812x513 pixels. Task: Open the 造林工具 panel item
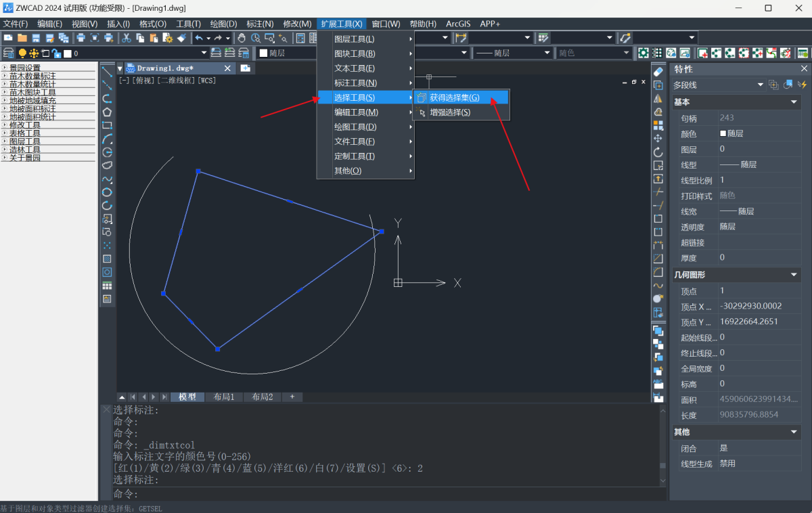pos(48,150)
